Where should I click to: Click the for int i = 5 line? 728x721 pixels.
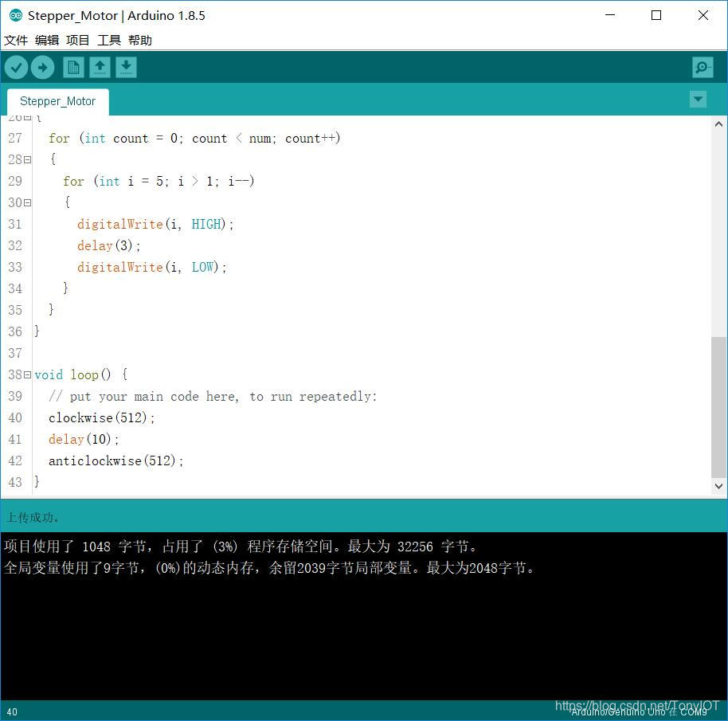pos(159,181)
